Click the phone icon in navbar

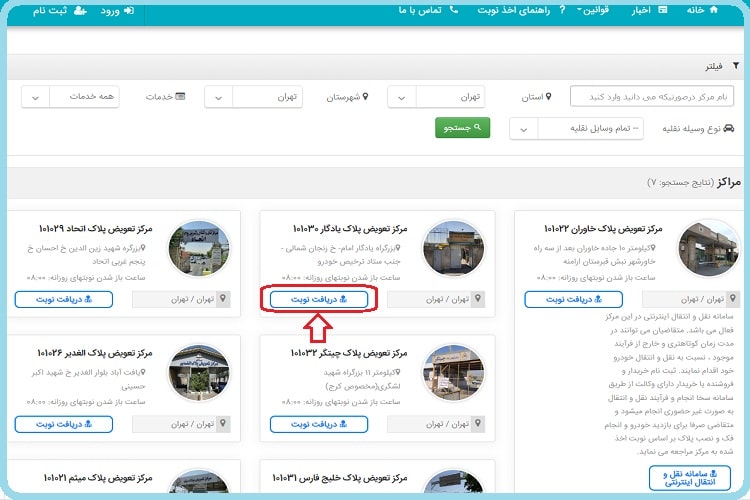click(454, 9)
